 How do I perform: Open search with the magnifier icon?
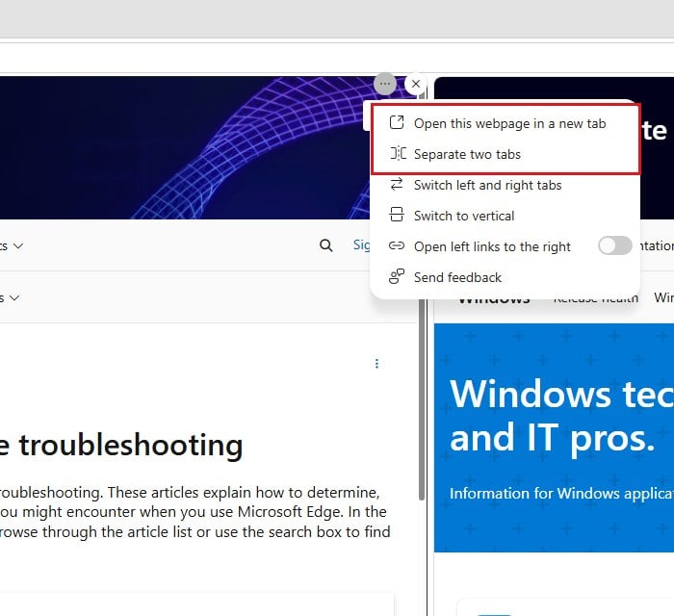click(x=325, y=245)
